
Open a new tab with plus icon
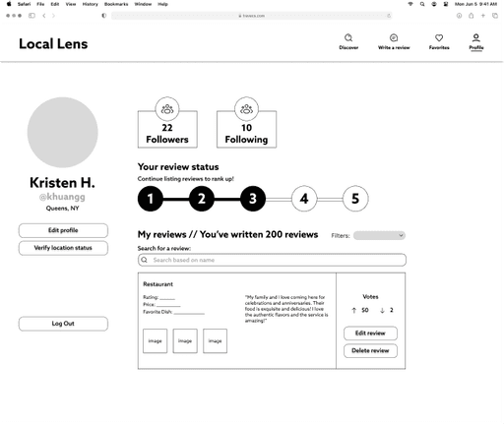point(483,16)
